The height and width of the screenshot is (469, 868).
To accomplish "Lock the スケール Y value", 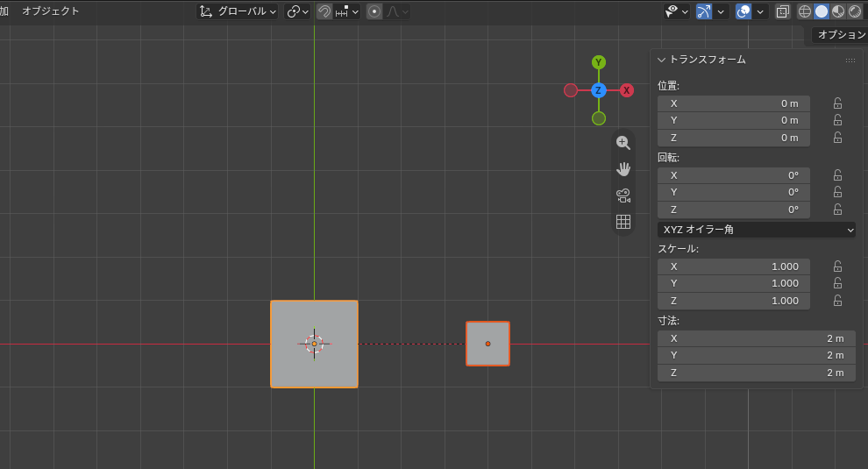I will pos(837,283).
